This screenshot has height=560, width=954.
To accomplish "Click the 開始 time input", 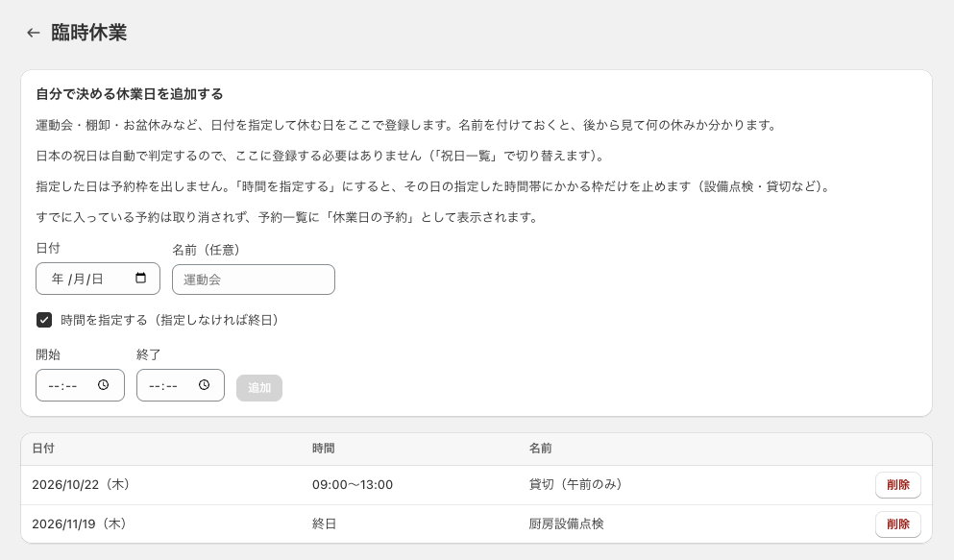I will tap(81, 385).
